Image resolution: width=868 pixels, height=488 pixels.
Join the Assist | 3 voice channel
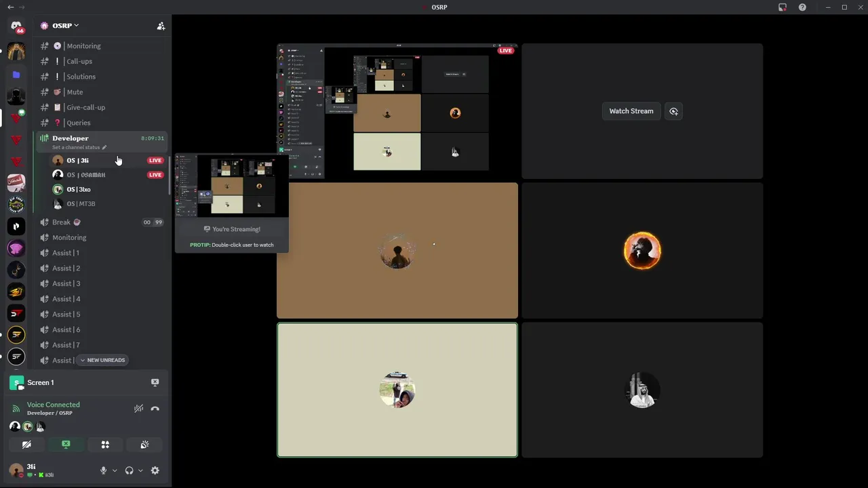[x=102, y=283]
